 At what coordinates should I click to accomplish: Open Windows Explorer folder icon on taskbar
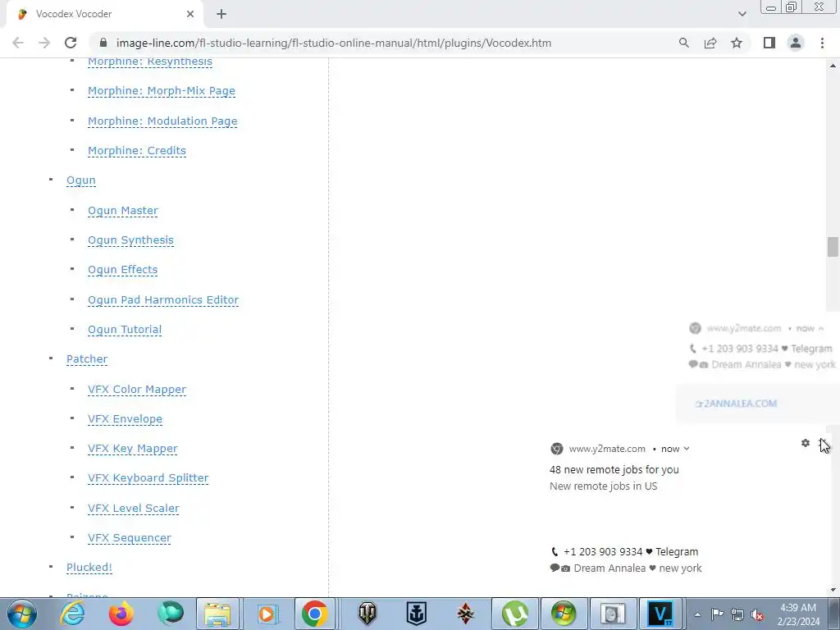point(217,614)
